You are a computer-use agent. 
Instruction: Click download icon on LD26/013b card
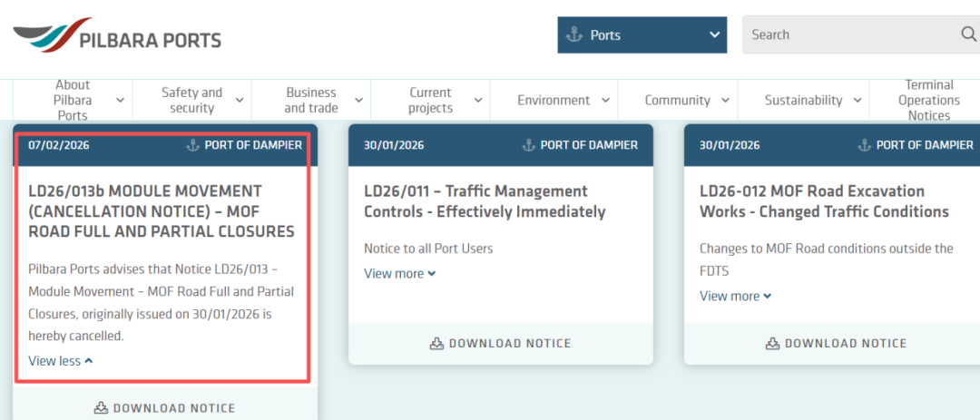click(x=101, y=408)
